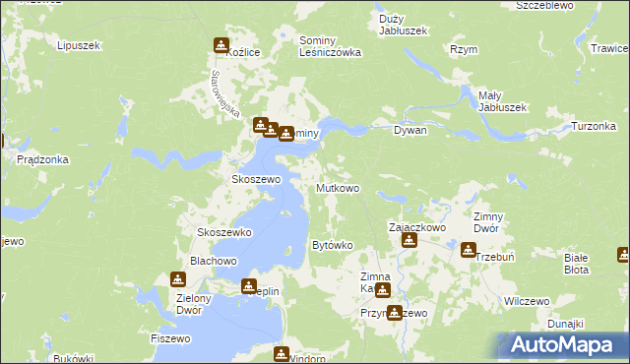Open the POI marker at Zajączkowo
Viewport: 630px width, 364px height.
pos(409,240)
